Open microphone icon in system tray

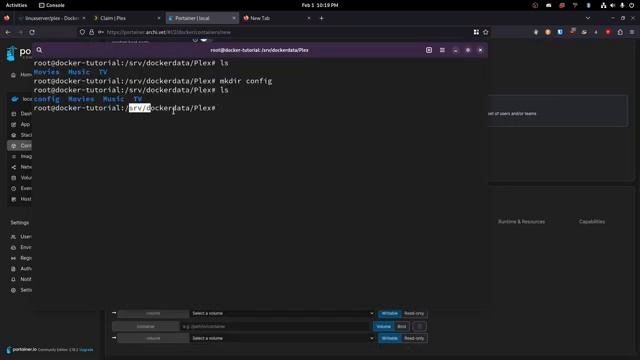(x=622, y=5)
